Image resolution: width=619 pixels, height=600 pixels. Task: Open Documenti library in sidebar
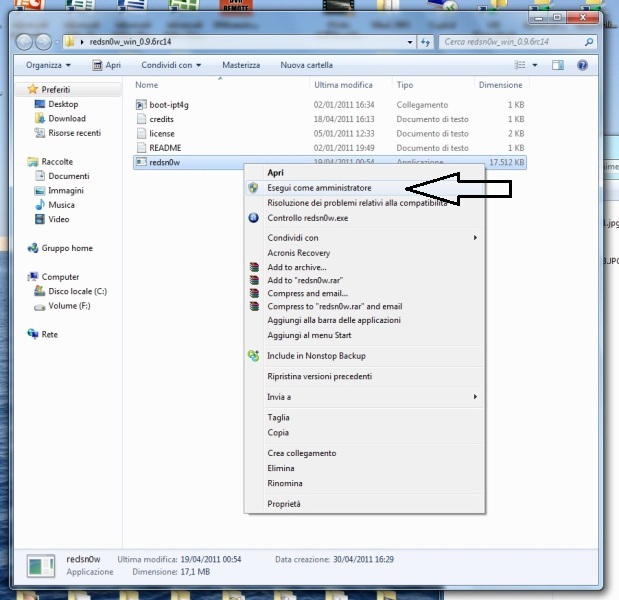(69, 176)
